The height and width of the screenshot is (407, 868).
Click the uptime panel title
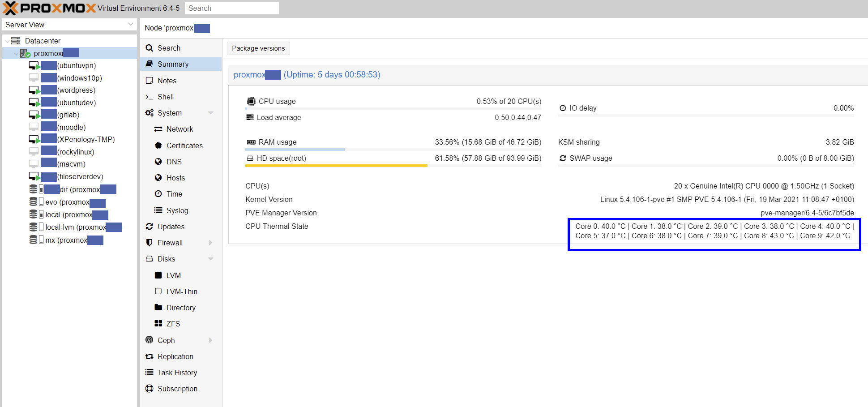(x=307, y=75)
